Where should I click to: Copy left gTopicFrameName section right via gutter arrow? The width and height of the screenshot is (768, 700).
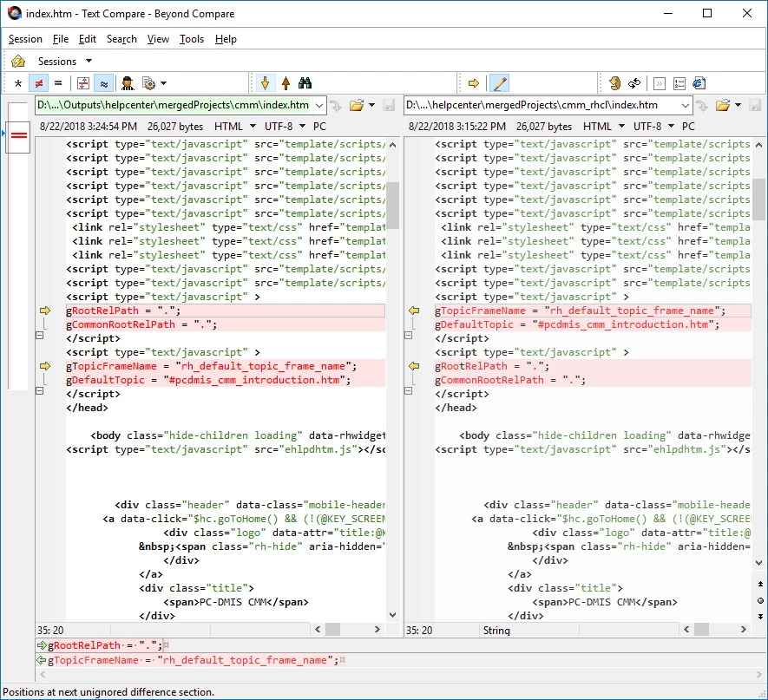point(44,366)
